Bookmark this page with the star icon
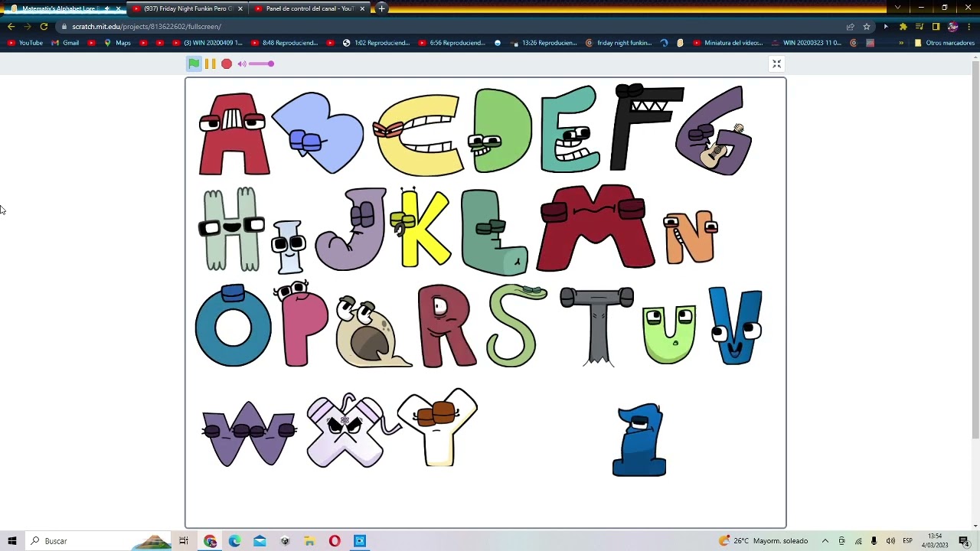Screen dimensions: 980x551 [867, 27]
